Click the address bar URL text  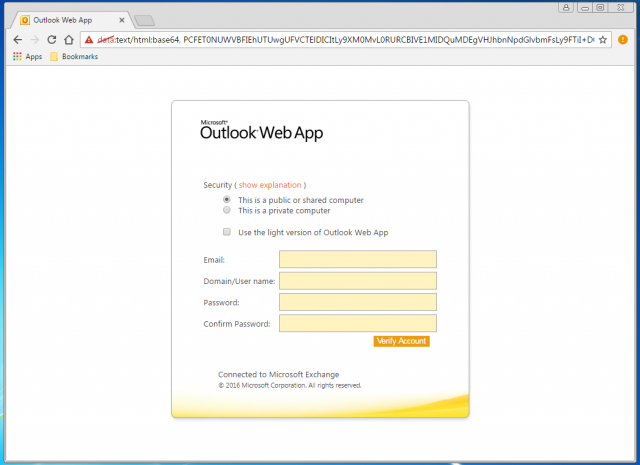pos(346,40)
